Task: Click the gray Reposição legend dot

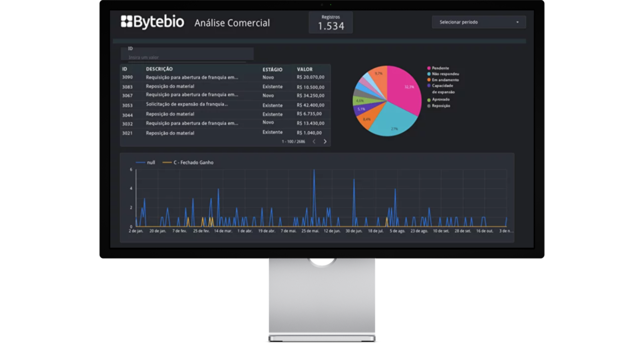Action: pos(429,106)
